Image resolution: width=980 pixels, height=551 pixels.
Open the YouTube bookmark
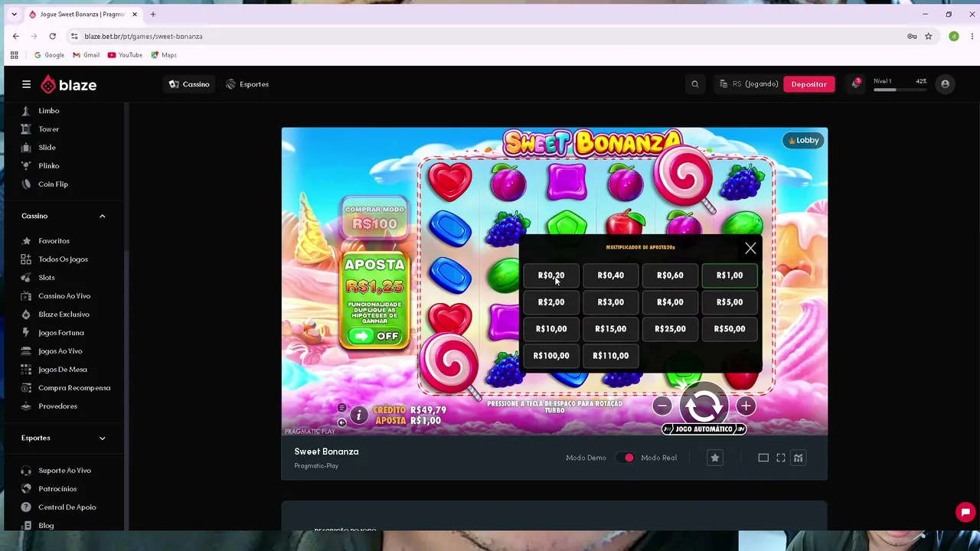pos(125,55)
